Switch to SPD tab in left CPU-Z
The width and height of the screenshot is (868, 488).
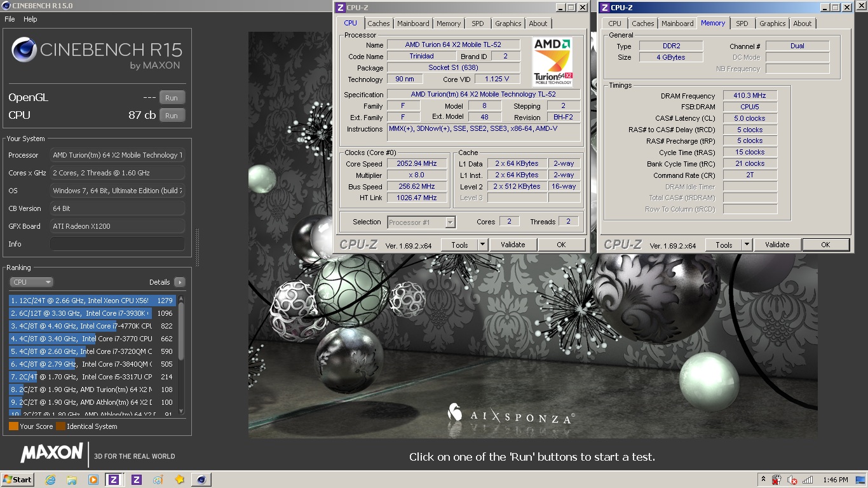(x=478, y=24)
